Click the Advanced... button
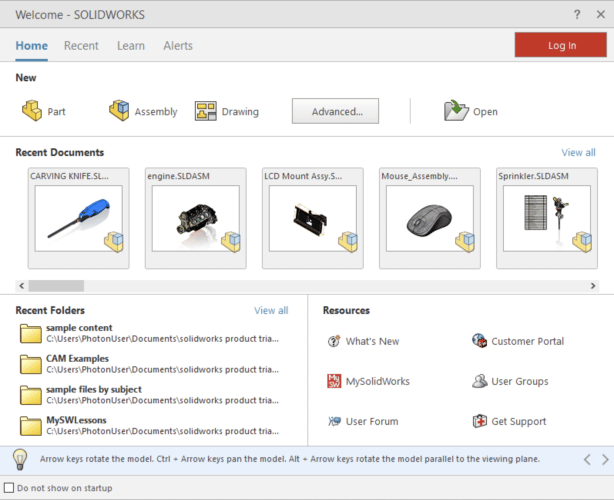Screen dimensions: 614x500 tap(335, 111)
